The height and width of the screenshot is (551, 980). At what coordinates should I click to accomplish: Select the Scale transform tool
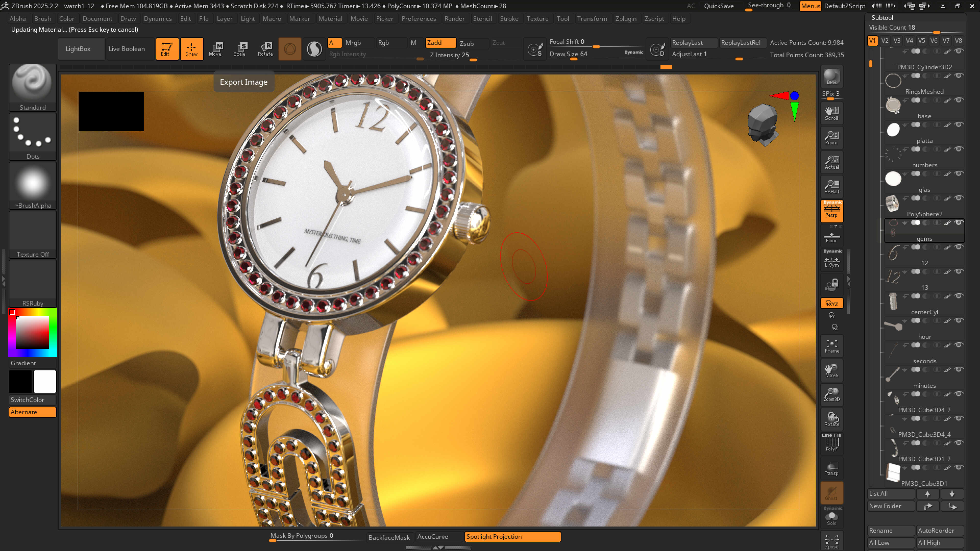[239, 49]
